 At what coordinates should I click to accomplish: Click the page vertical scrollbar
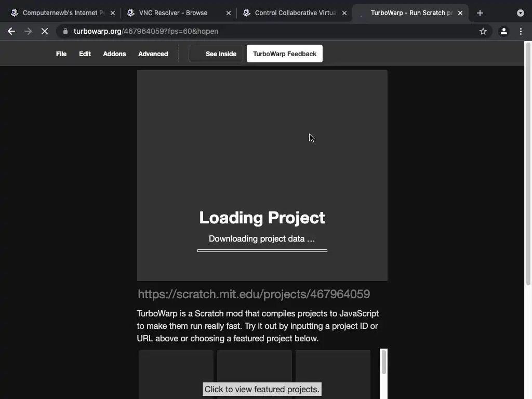click(x=528, y=163)
